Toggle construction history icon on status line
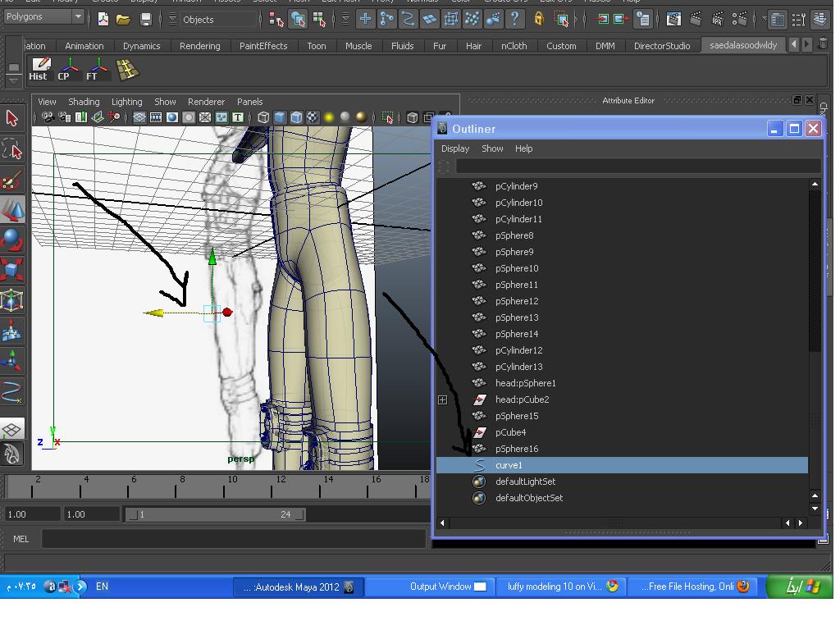The image size is (840, 630). tap(642, 20)
